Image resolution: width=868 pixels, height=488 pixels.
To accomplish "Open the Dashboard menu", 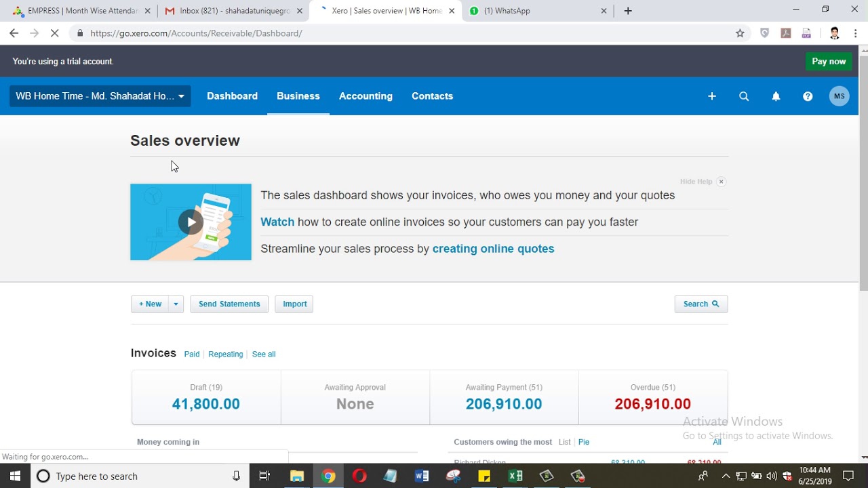I will click(x=232, y=96).
